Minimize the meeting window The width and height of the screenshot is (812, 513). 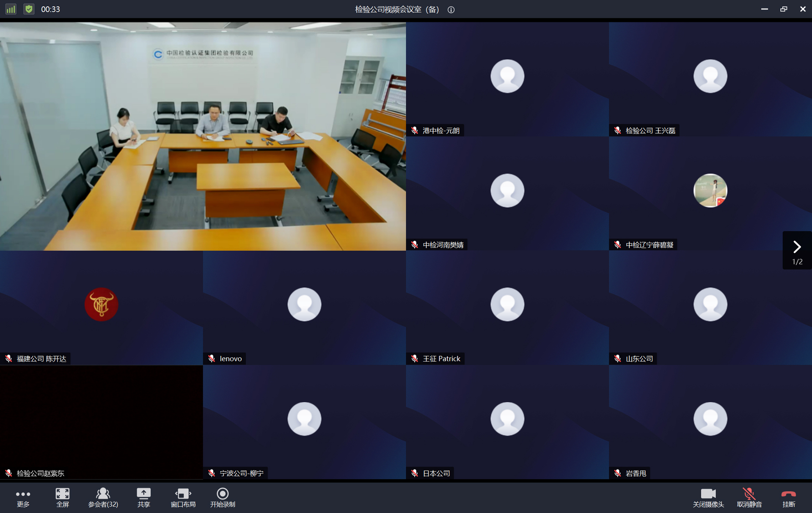(764, 9)
